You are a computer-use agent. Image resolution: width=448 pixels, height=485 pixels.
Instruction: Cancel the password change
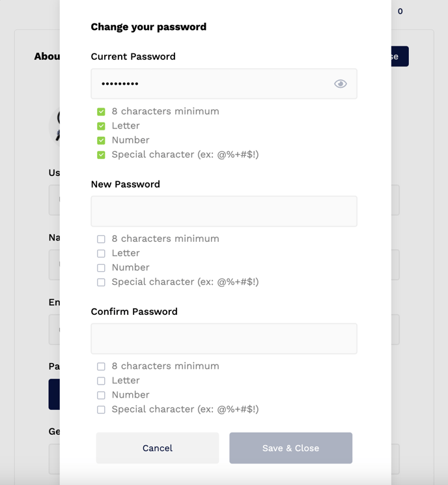(158, 448)
